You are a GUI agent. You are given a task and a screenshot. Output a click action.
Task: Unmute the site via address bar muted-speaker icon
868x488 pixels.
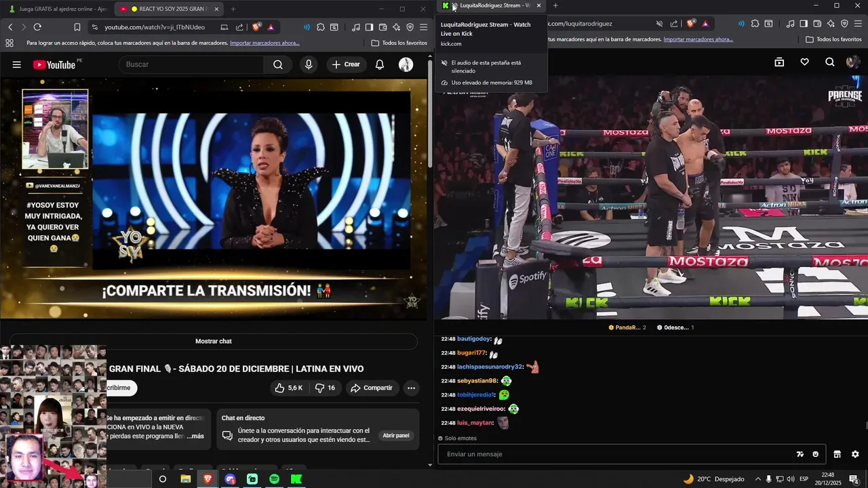pos(659,24)
